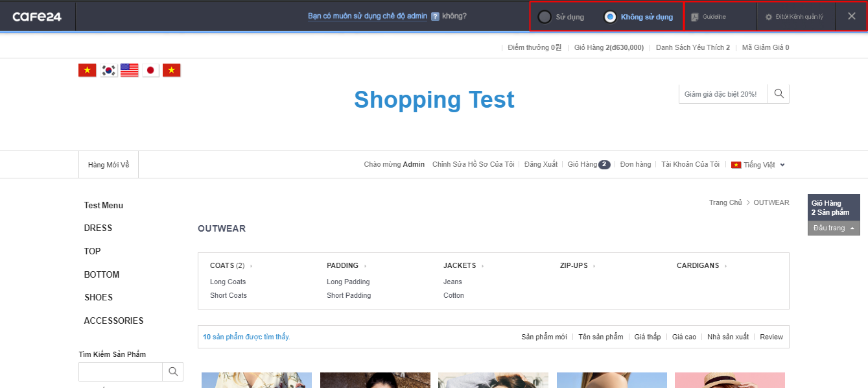
Task: Click the admin mode help question icon
Action: point(435,16)
